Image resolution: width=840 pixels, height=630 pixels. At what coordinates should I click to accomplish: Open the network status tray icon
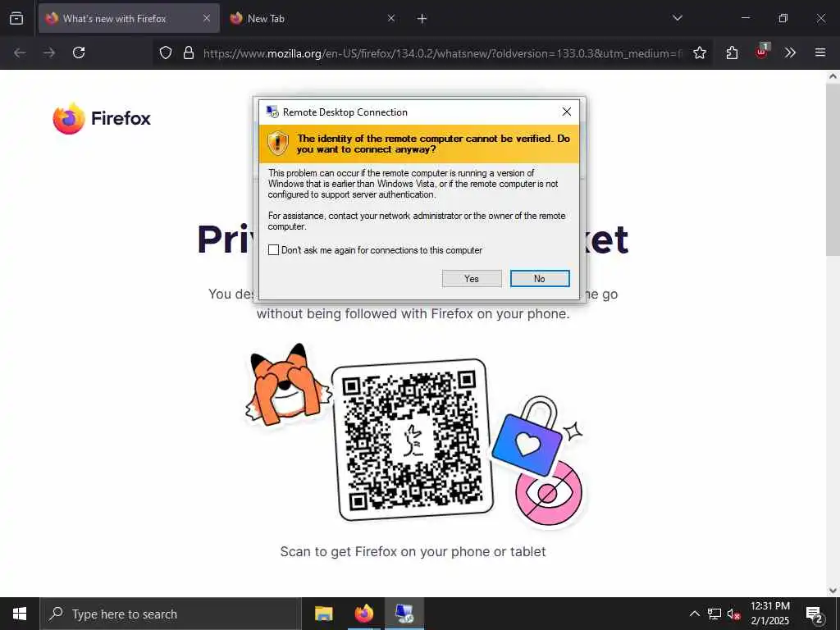tap(714, 614)
